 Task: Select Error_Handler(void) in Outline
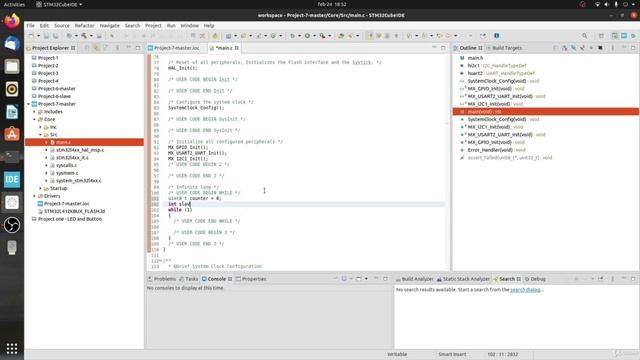[490, 150]
